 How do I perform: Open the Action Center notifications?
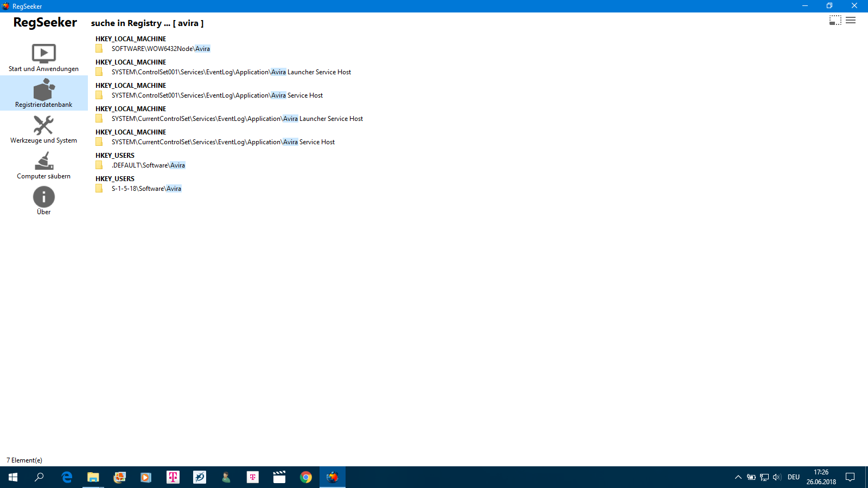(850, 477)
